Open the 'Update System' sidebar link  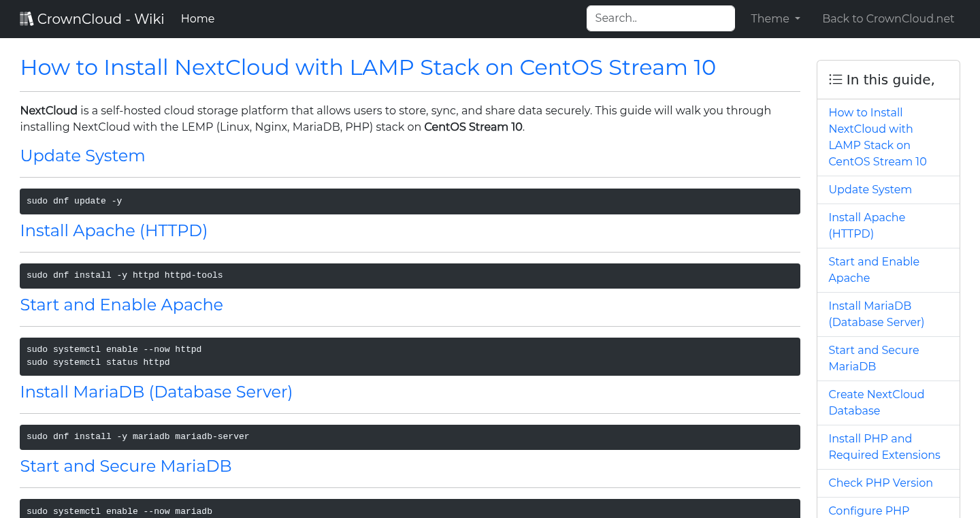tap(870, 189)
